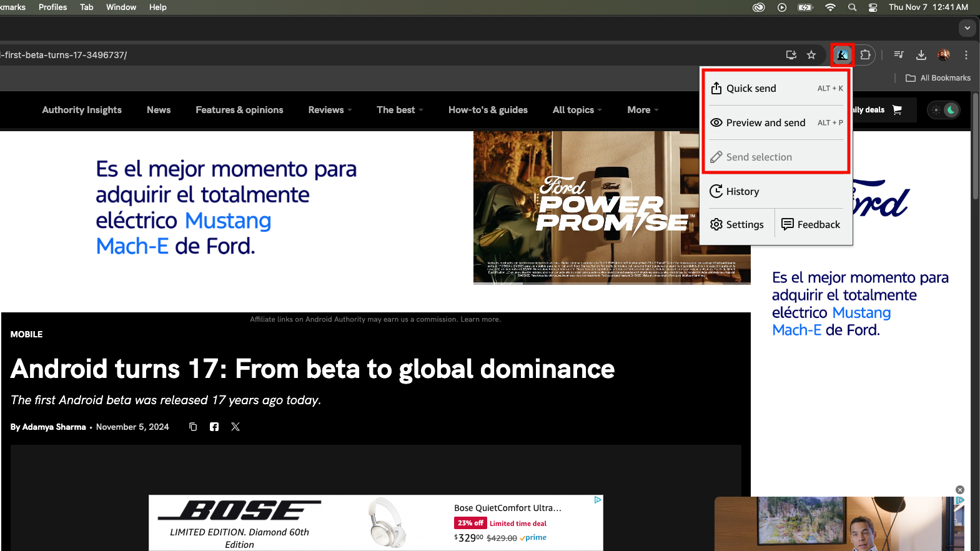Click the date and time in menu bar
The height and width of the screenshot is (551, 980).
[928, 7]
